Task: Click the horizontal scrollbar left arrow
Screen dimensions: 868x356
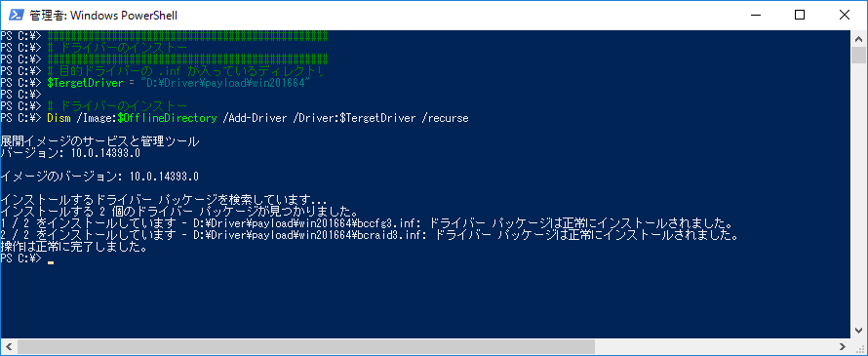Action: pyautogui.click(x=8, y=346)
